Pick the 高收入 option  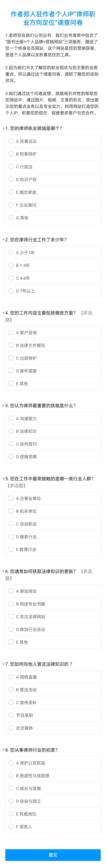(11, 826)
